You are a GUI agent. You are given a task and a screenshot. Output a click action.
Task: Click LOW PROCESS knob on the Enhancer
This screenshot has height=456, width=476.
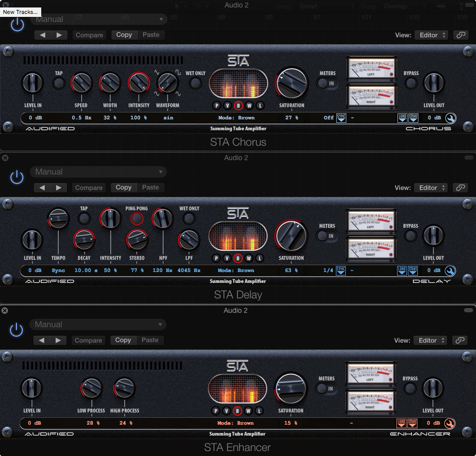(91, 388)
